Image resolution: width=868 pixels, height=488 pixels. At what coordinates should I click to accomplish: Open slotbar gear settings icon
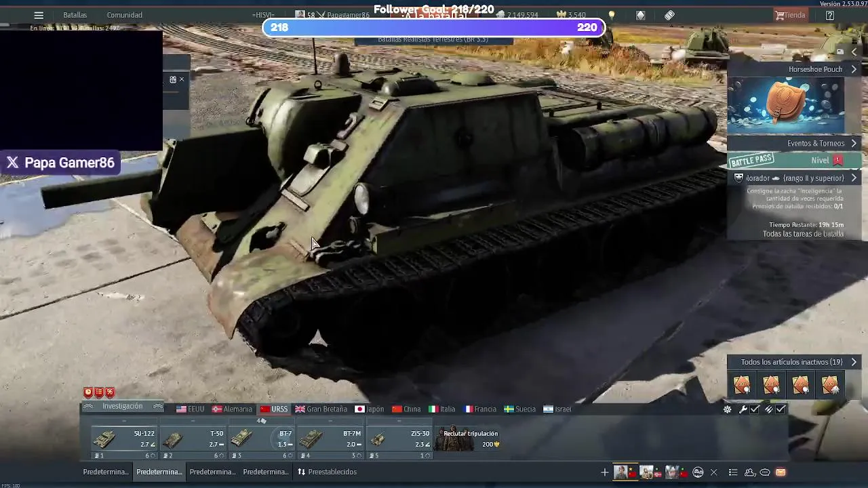(728, 409)
